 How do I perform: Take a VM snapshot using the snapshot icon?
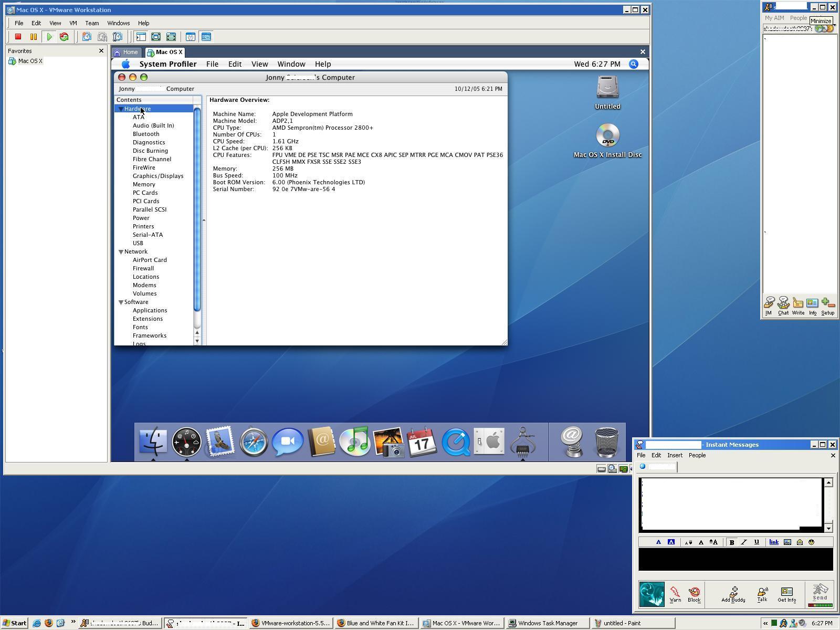[87, 37]
